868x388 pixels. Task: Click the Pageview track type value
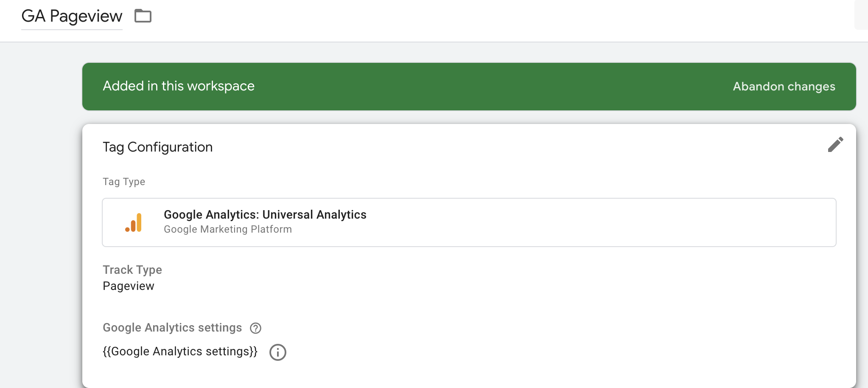coord(129,286)
